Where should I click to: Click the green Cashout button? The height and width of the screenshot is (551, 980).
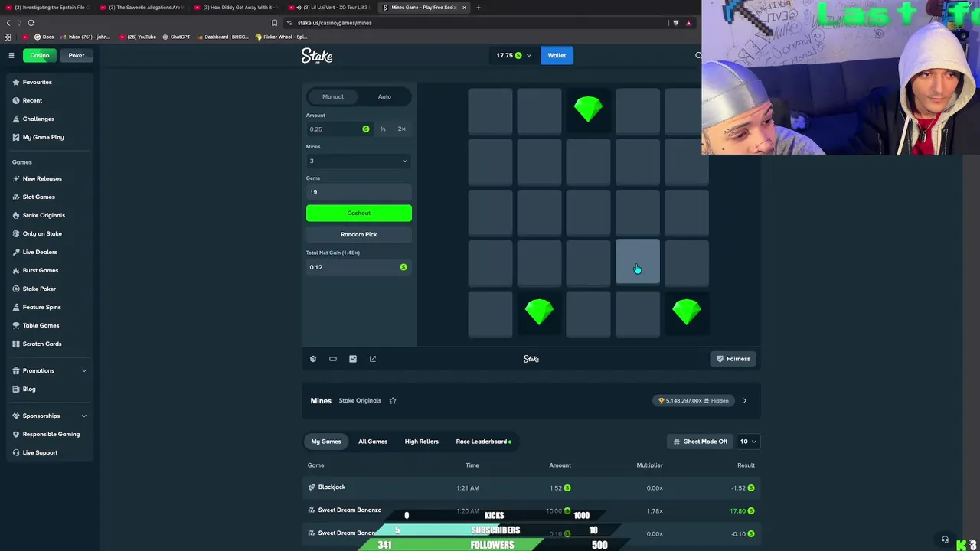(x=359, y=213)
